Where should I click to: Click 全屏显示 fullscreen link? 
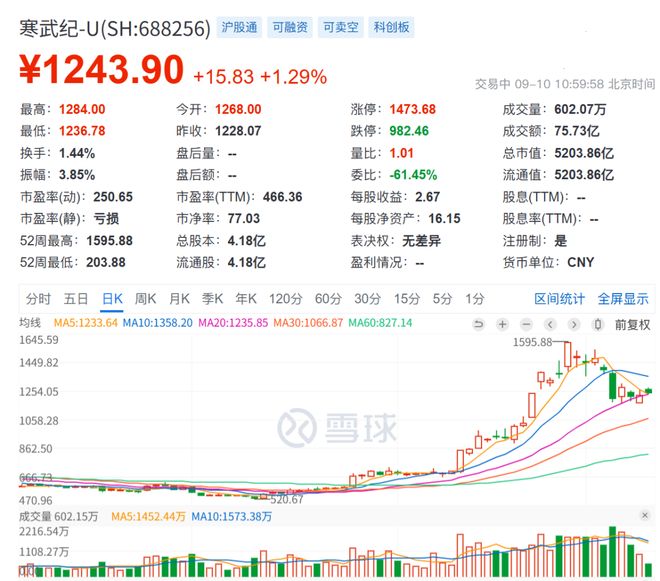pos(623,299)
